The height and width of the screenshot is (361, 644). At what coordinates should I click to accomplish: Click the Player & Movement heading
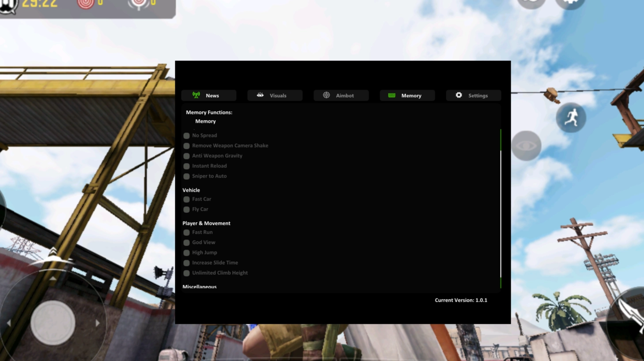point(206,223)
